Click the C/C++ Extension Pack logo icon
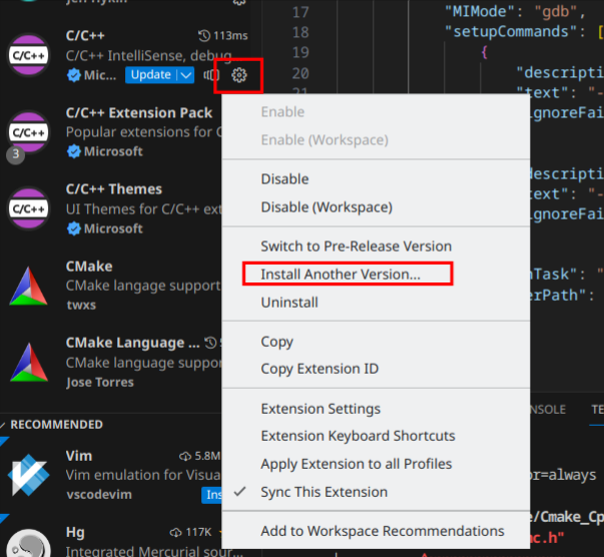 coord(29,132)
